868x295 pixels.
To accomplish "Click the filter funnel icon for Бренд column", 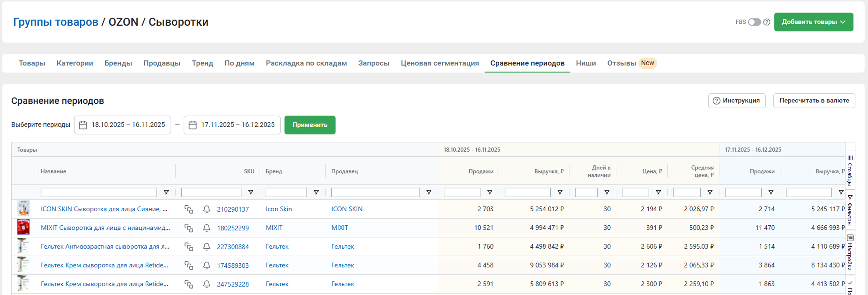I will pyautogui.click(x=316, y=192).
